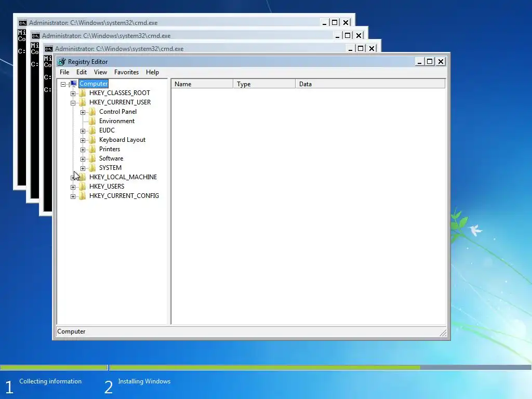Select the Computer tree label

click(94, 84)
